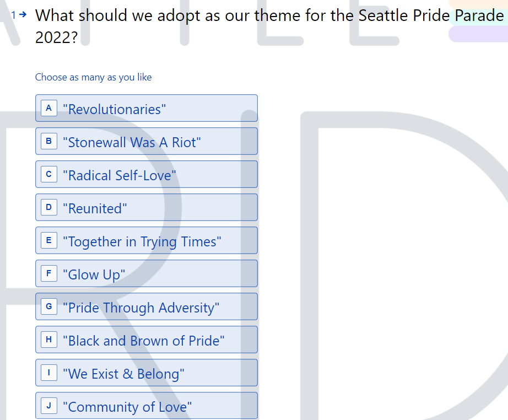508x420 pixels.
Task: Click the letter F key badge
Action: point(49,273)
